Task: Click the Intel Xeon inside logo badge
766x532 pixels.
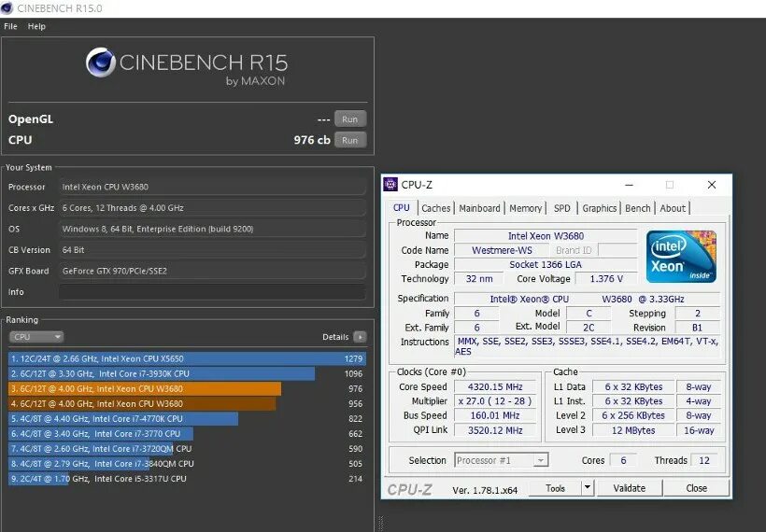Action: pyautogui.click(x=682, y=257)
